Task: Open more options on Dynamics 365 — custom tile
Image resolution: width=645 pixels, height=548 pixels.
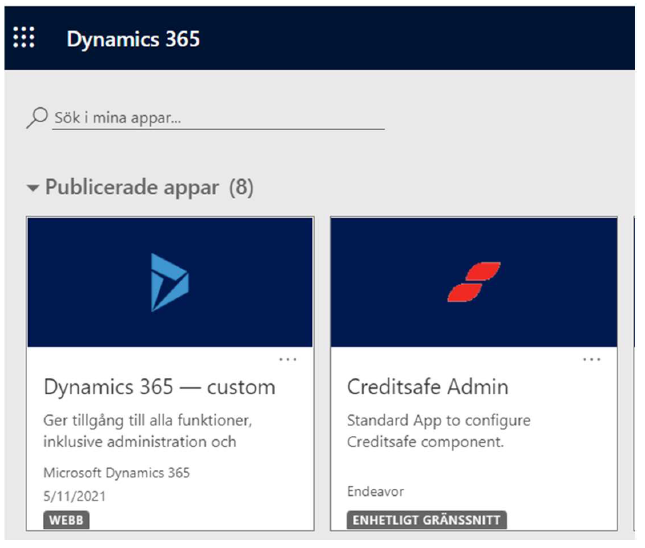Action: 288,359
